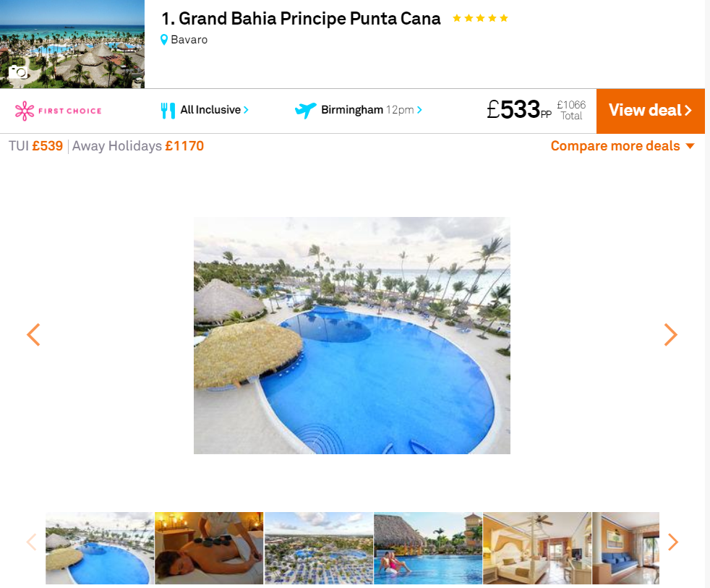
Task: Show previous photo with large left arrow
Action: [33, 335]
